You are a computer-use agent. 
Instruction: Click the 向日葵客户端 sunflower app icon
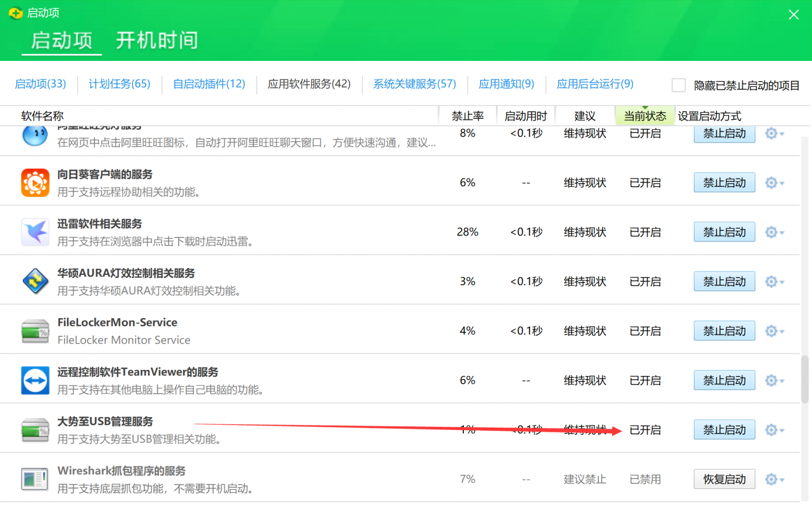coord(35,183)
